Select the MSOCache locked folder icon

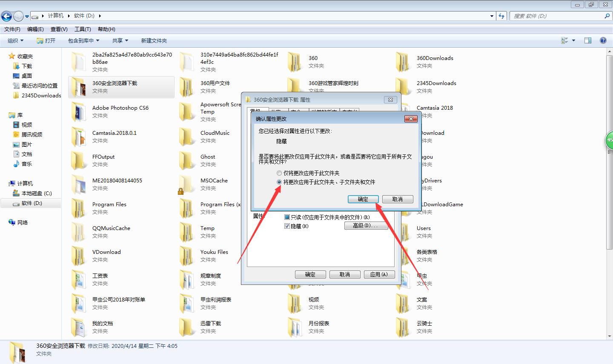click(x=186, y=184)
